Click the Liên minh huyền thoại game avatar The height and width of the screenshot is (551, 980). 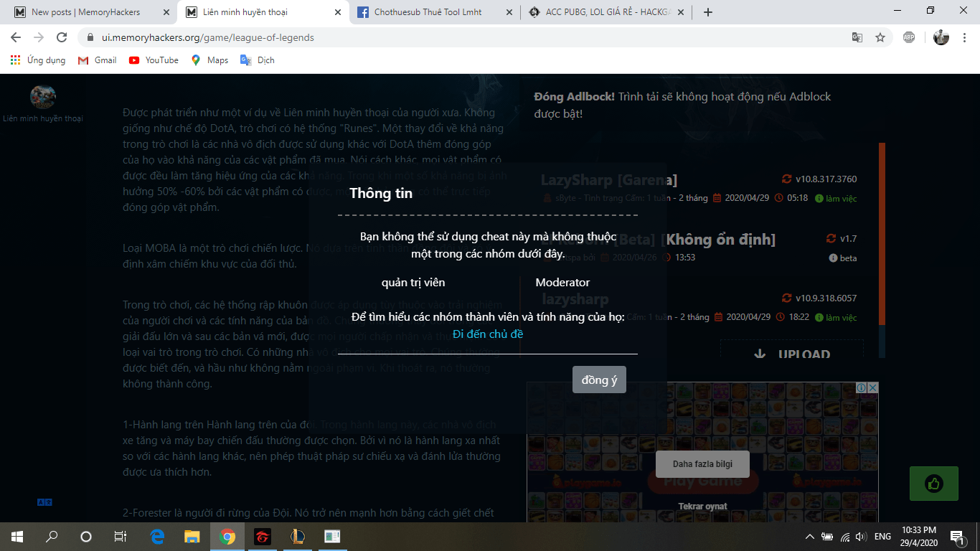click(43, 96)
